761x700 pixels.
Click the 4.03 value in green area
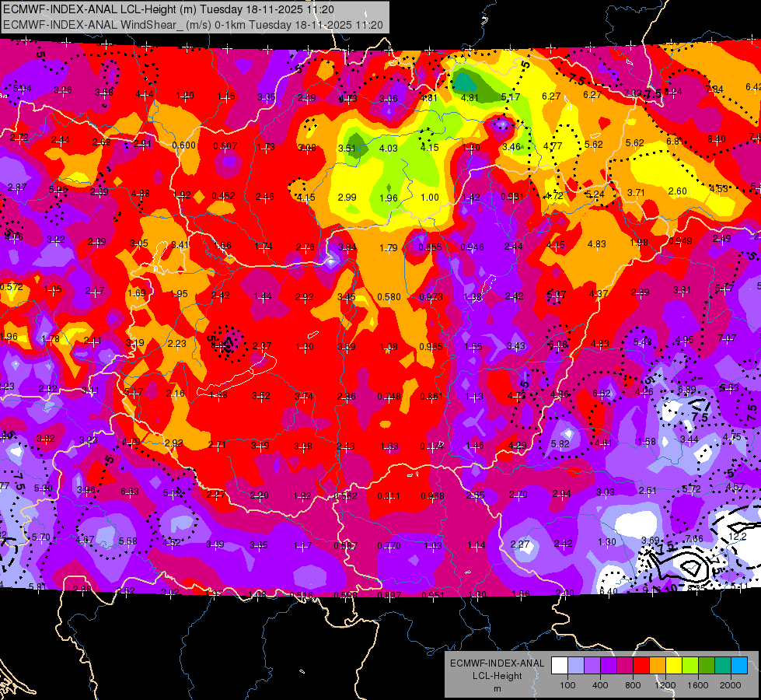(388, 148)
